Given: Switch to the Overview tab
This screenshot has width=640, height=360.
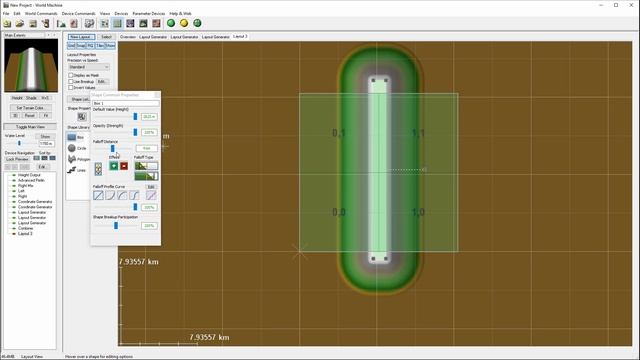Looking at the screenshot, I should [x=128, y=37].
